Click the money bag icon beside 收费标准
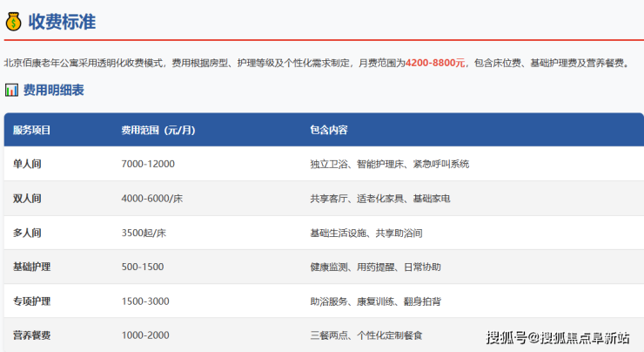 point(14,21)
